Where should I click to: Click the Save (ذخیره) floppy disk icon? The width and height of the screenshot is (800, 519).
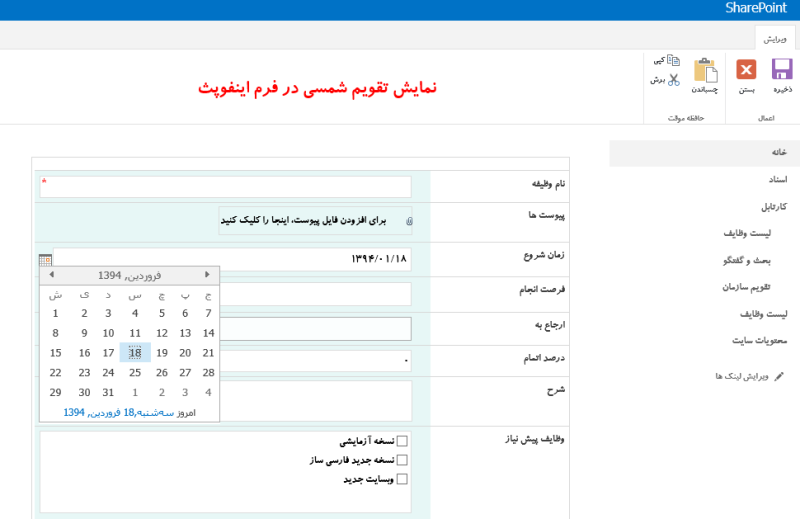click(x=782, y=69)
